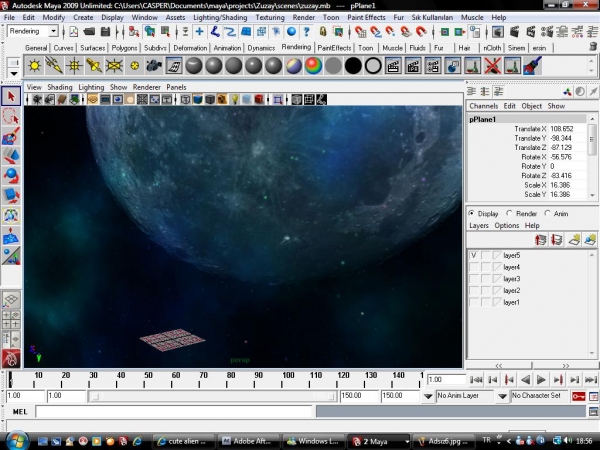Click the red auto keyframe key button
600x450 pixels.
pyautogui.click(x=578, y=396)
